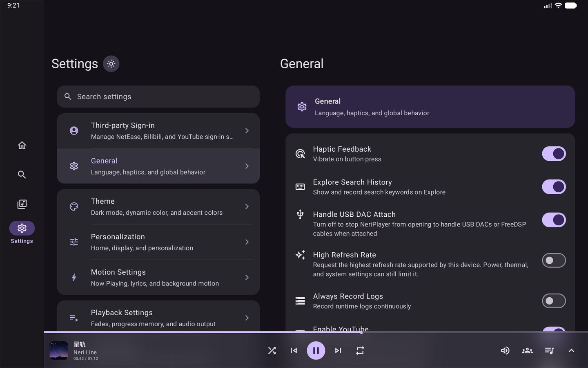Viewport: 588px width, 368px height.
Task: Open Personalization settings
Action: tap(158, 242)
